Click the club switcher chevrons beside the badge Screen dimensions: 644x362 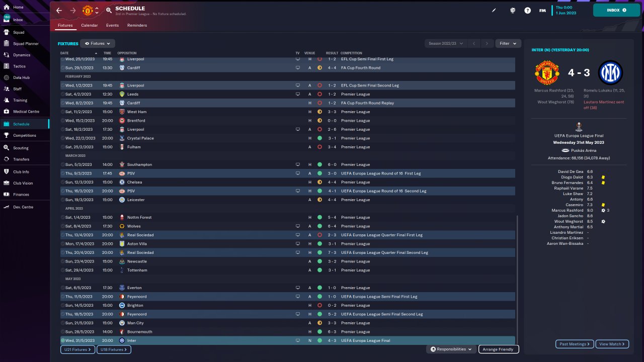coord(97,11)
